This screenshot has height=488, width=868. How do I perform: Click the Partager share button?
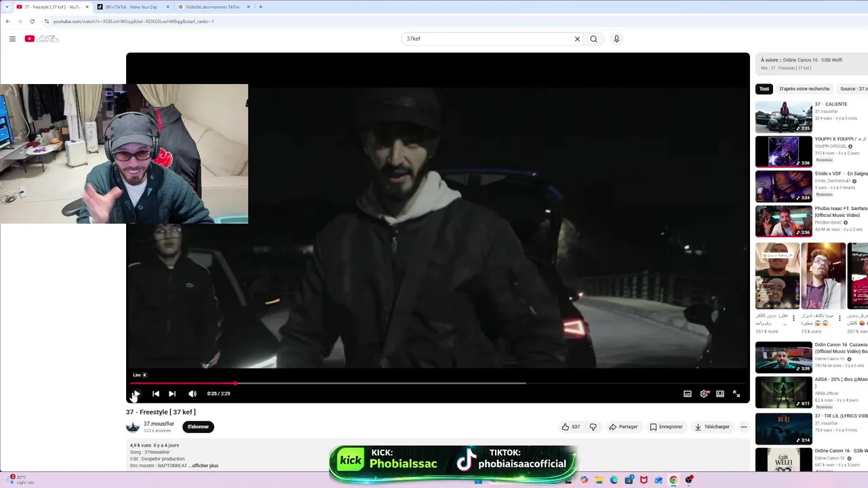[x=623, y=427]
